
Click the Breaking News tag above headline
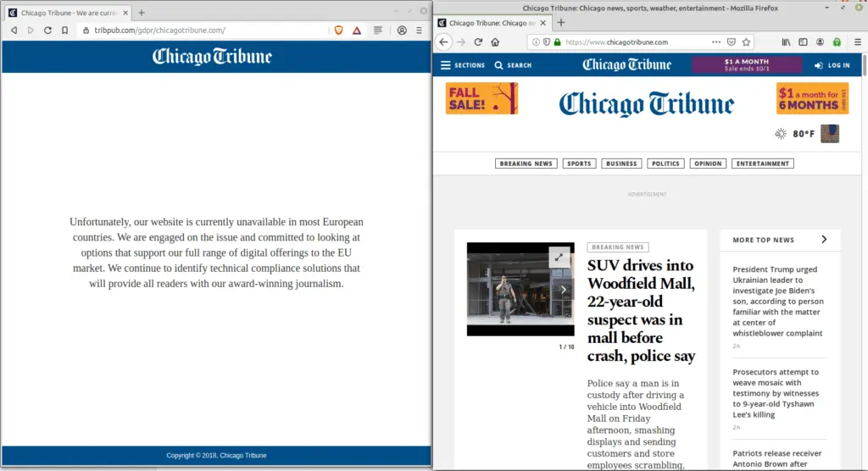(x=618, y=247)
